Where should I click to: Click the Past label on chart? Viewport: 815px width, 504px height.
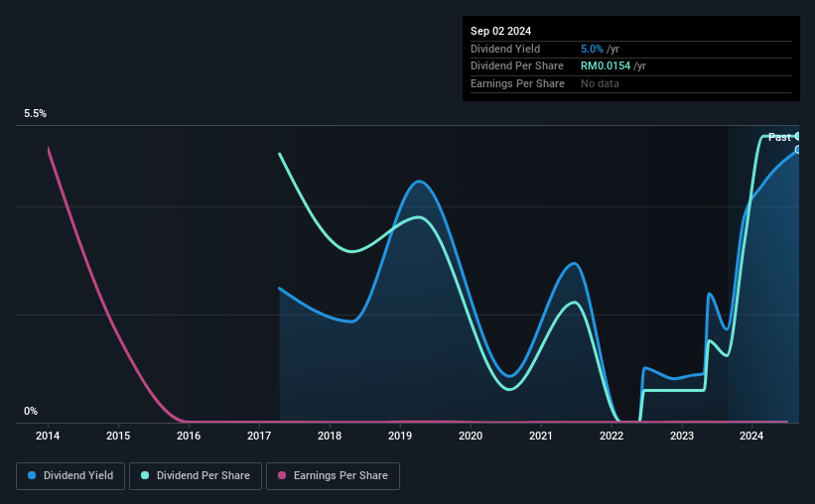pyautogui.click(x=779, y=137)
